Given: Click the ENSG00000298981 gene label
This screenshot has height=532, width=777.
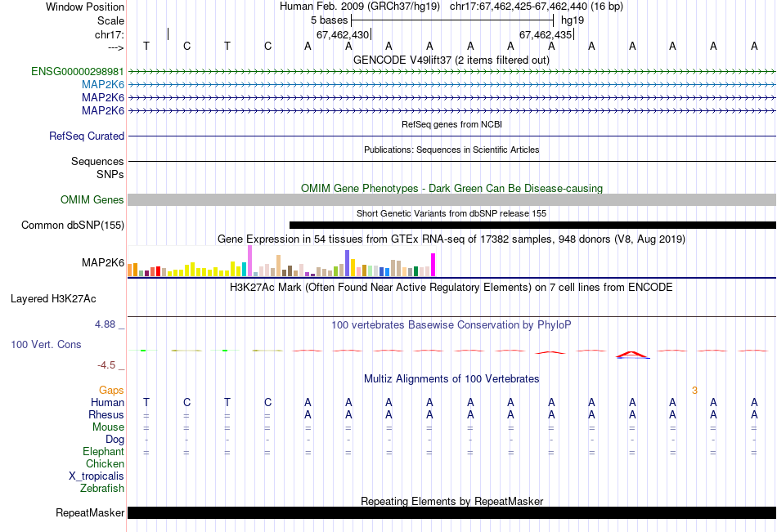Looking at the screenshot, I should (78, 72).
